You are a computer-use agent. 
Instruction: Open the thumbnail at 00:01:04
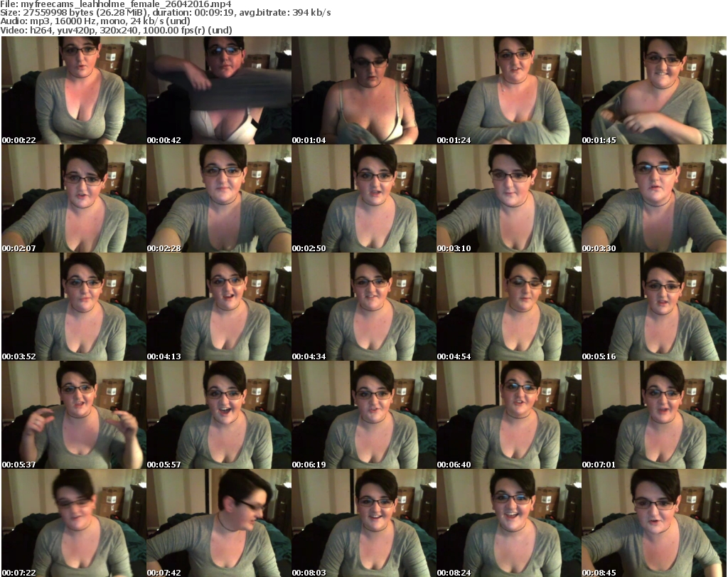click(x=364, y=90)
